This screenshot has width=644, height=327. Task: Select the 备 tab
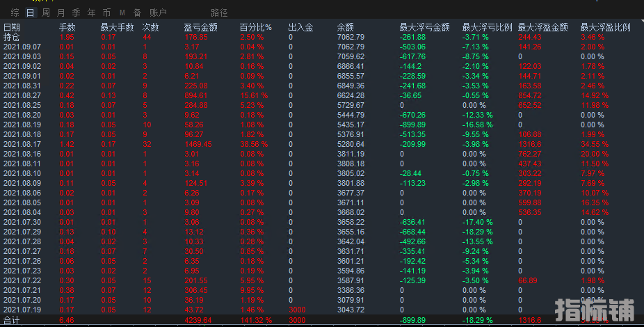[x=137, y=13]
